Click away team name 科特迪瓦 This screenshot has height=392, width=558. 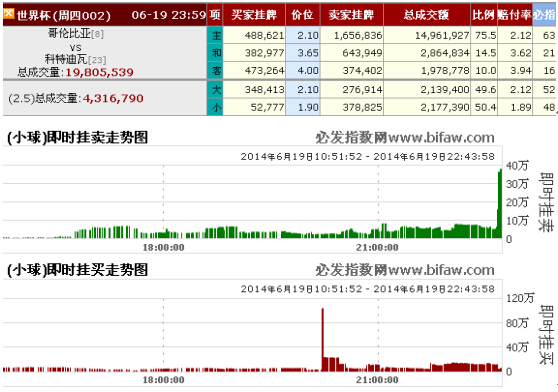click(66, 59)
